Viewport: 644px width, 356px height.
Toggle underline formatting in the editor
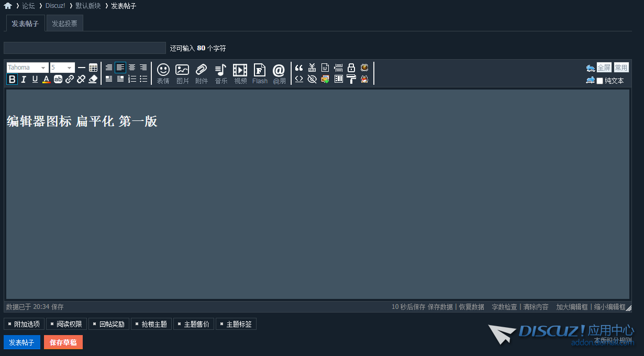pyautogui.click(x=35, y=79)
